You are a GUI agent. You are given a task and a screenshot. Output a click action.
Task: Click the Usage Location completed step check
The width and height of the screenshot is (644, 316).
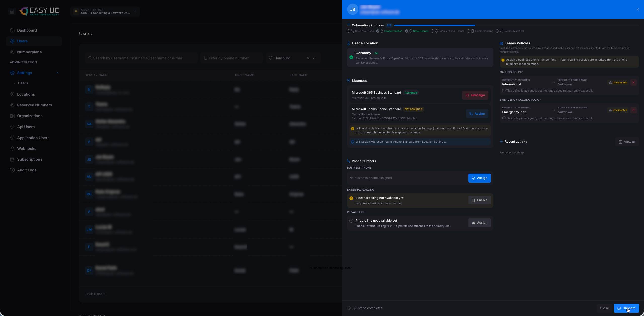coord(378,31)
